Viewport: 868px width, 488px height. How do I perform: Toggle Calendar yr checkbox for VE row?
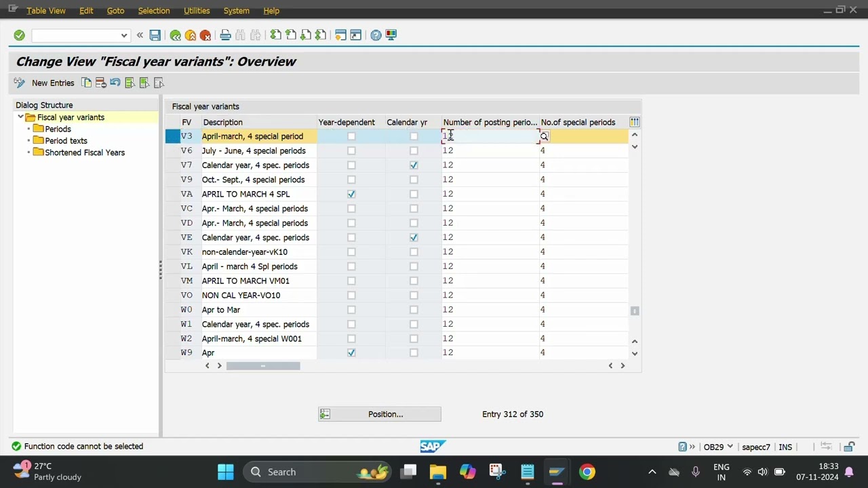click(414, 237)
